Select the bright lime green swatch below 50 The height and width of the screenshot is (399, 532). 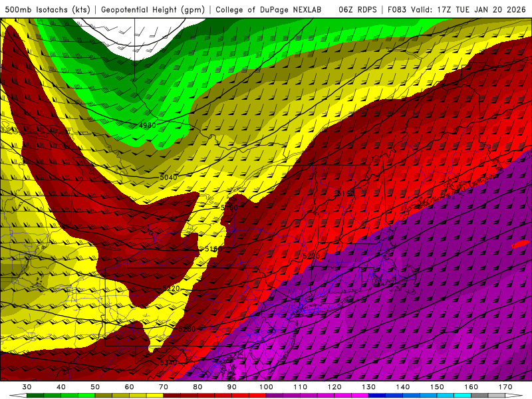coord(86,396)
